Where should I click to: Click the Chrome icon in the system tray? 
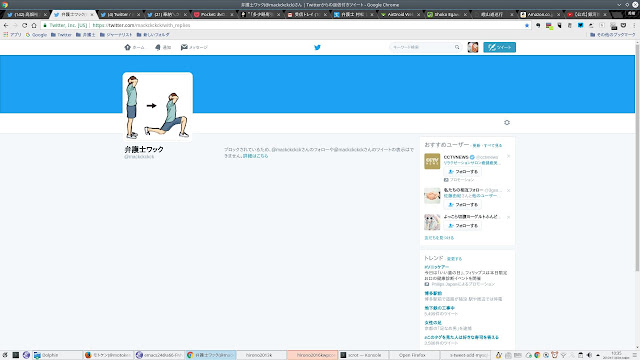537,355
